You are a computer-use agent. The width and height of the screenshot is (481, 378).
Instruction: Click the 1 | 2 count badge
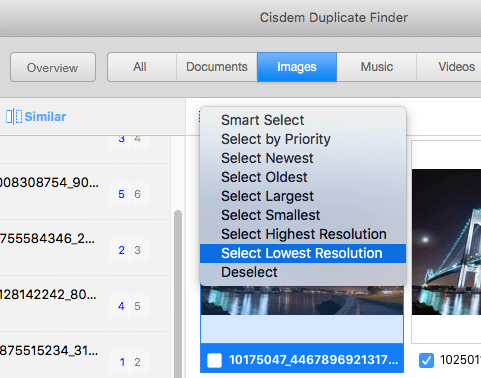129,362
